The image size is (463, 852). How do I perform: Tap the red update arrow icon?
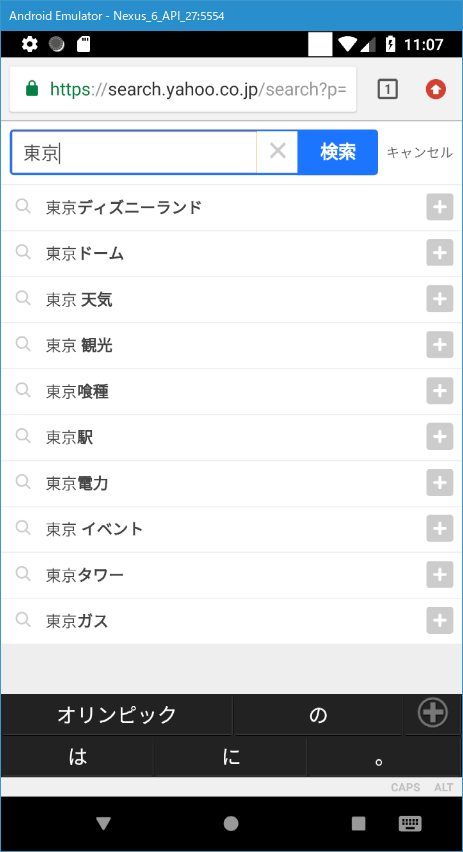coord(436,89)
